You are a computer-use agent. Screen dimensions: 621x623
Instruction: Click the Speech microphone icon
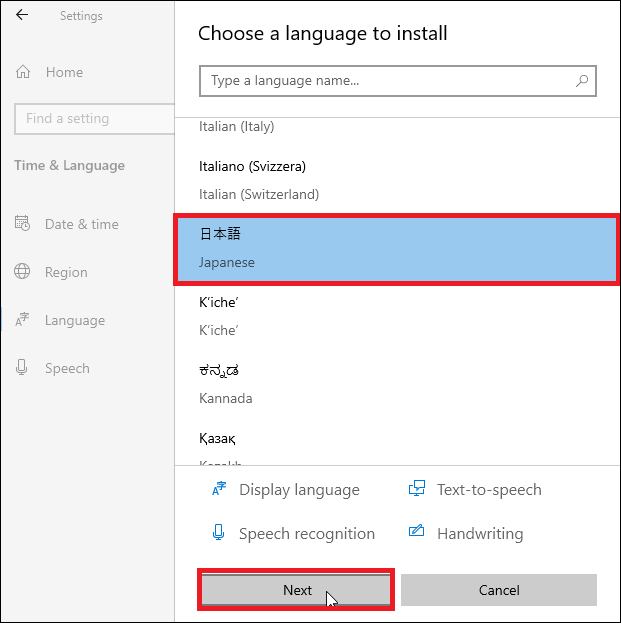[x=22, y=368]
